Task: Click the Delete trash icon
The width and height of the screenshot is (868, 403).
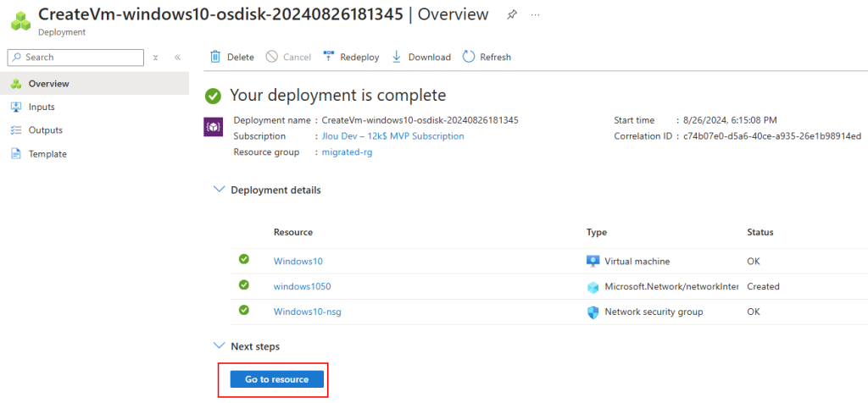Action: click(214, 57)
